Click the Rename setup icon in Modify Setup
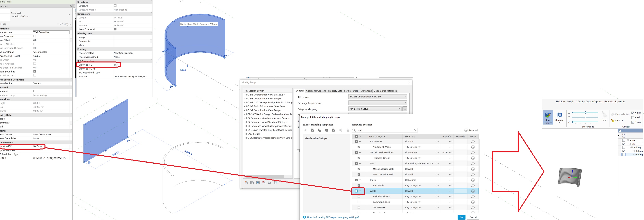This screenshot has width=644, height=220. coord(258,183)
